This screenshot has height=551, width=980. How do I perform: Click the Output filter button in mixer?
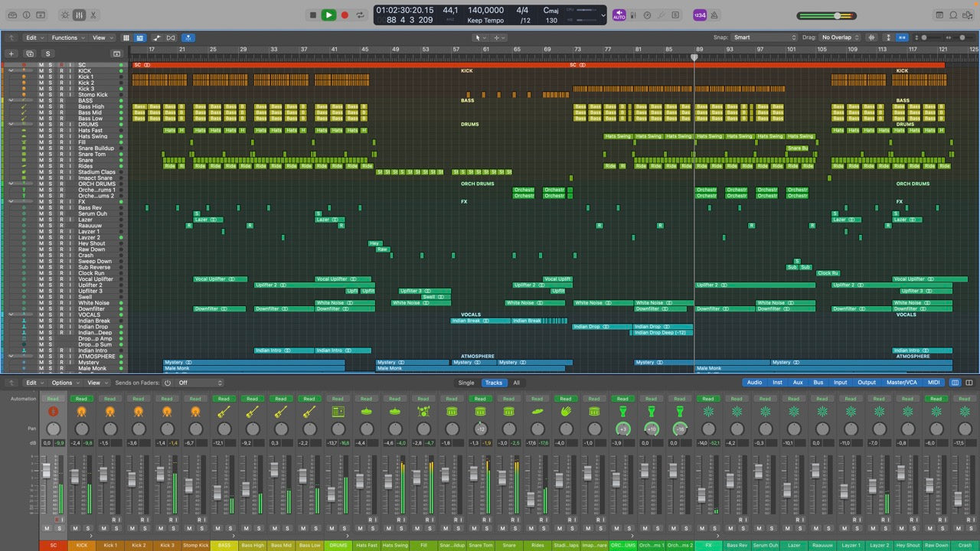tap(867, 383)
